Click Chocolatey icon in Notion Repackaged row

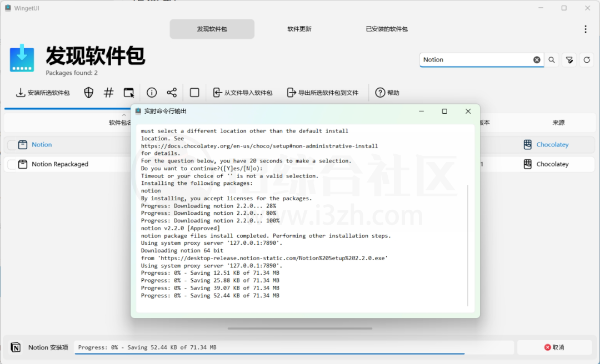pos(527,164)
